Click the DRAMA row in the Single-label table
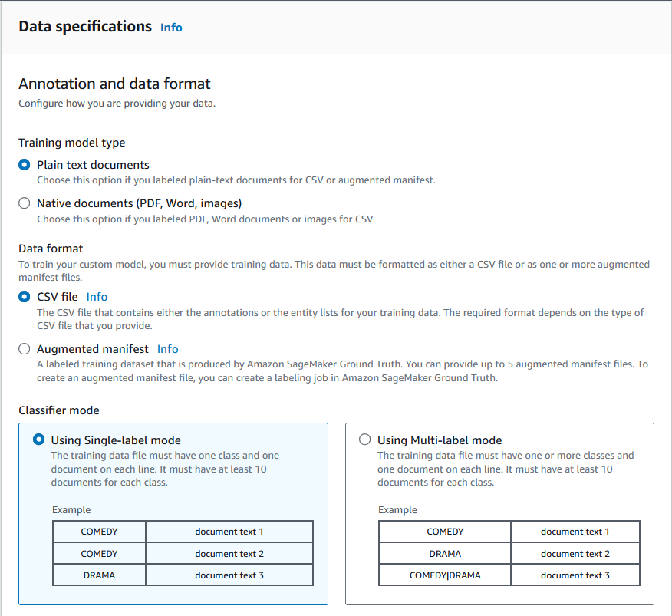Image resolution: width=672 pixels, height=616 pixels. click(98, 575)
